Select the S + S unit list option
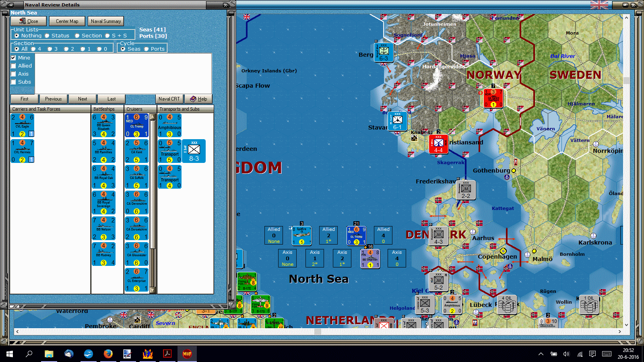Screen dimensions: 644x362 (107, 36)
